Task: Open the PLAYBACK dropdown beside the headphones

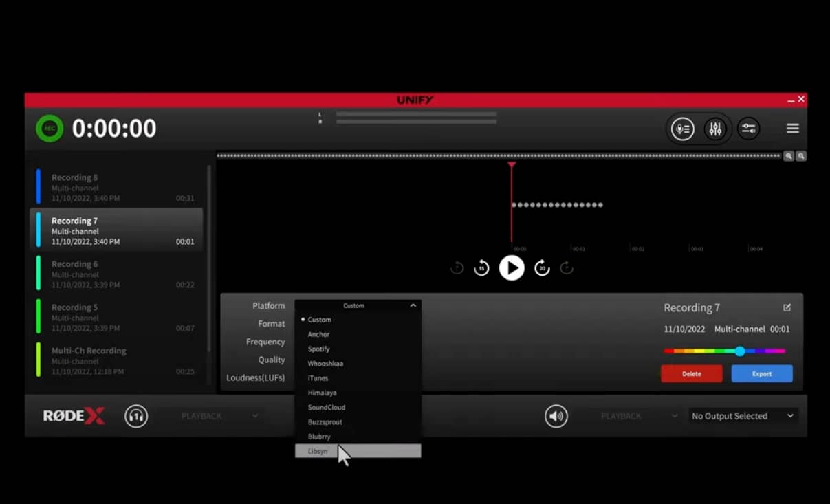Action: [219, 416]
